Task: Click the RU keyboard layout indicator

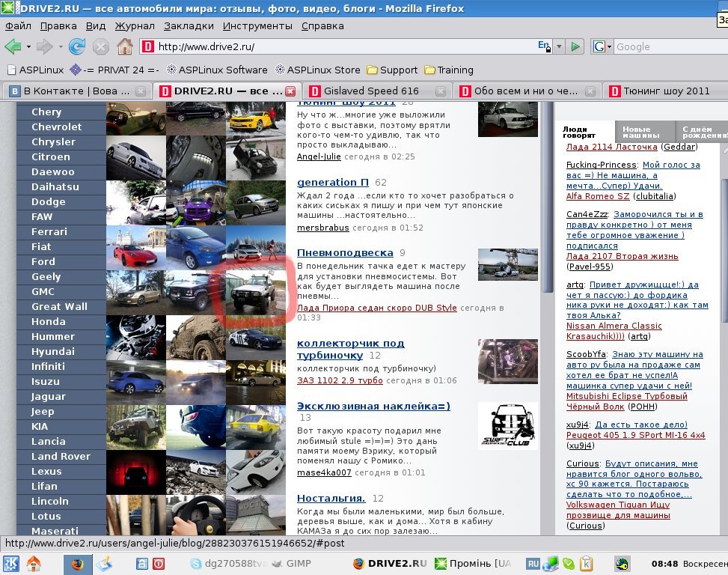Action: click(533, 564)
